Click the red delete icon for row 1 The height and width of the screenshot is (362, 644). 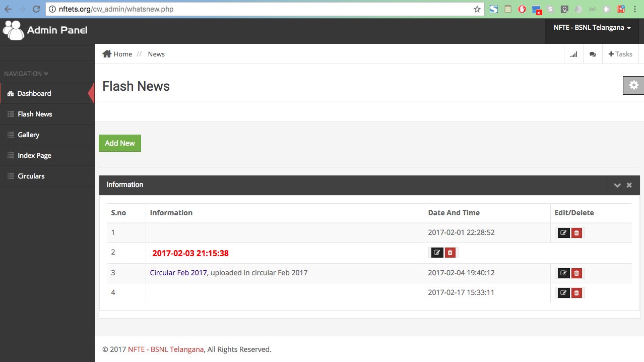(x=577, y=233)
